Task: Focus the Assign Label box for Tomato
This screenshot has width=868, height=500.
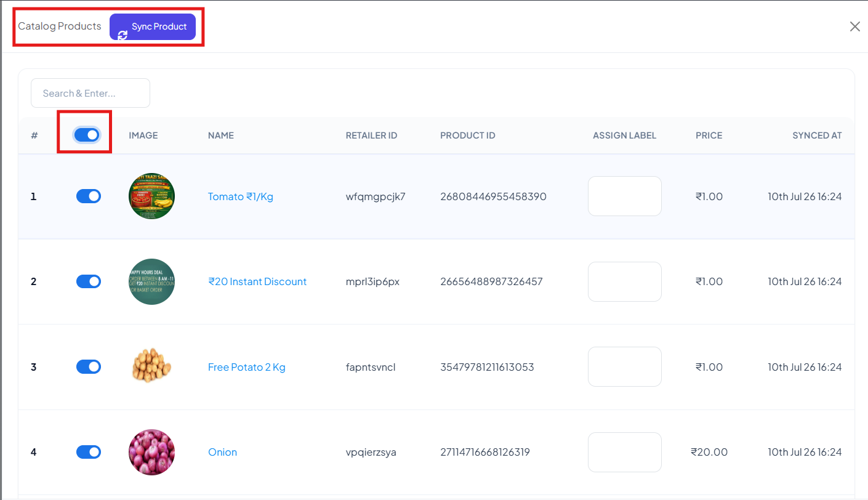Action: pyautogui.click(x=625, y=196)
